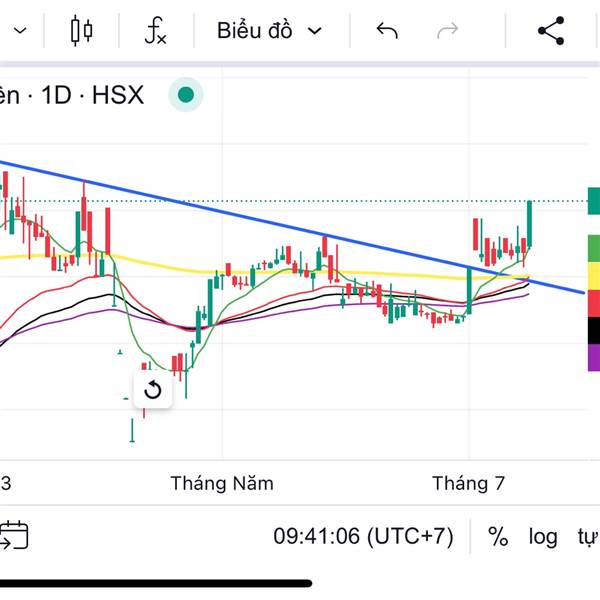Image resolution: width=600 pixels, height=600 pixels.
Task: Toggle the auto scale option (tự)
Action: [x=589, y=536]
